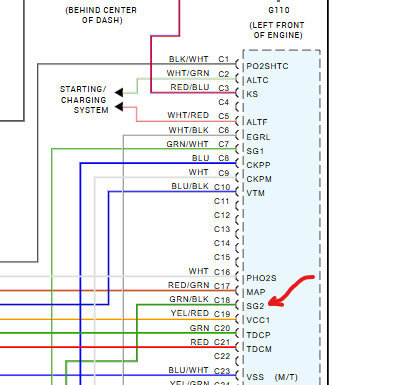Select pin number C7
This screenshot has width=417, height=385.
point(224,144)
